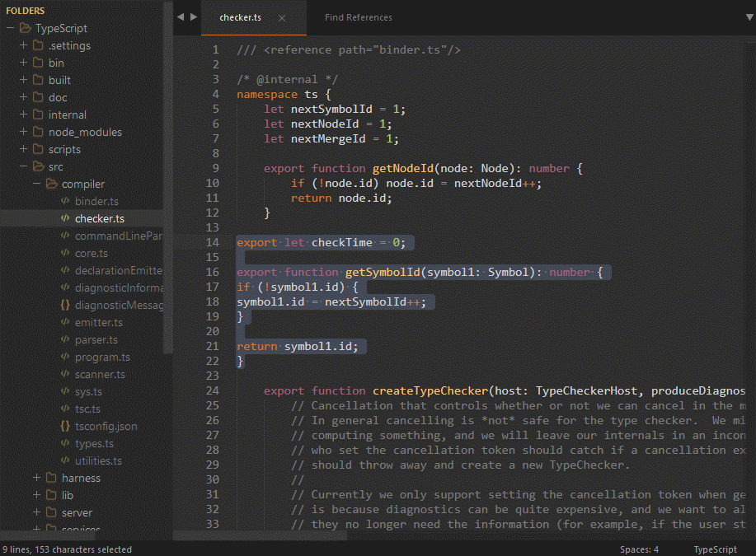Click the open folder icon for TypeScript root

point(25,28)
